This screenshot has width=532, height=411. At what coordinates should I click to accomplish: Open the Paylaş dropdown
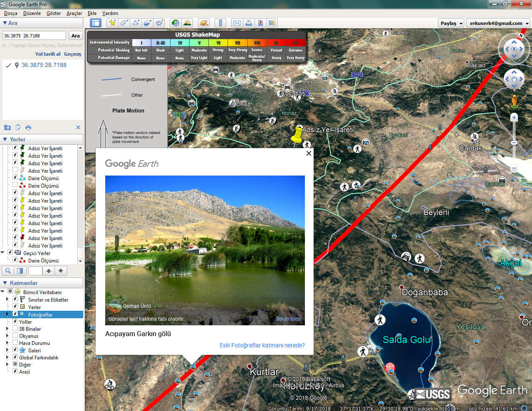click(451, 23)
